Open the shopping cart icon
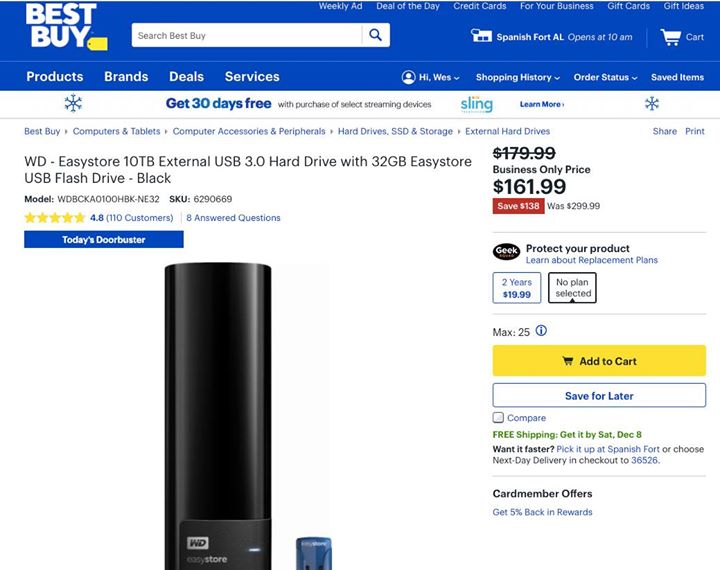720x570 pixels. pyautogui.click(x=670, y=37)
